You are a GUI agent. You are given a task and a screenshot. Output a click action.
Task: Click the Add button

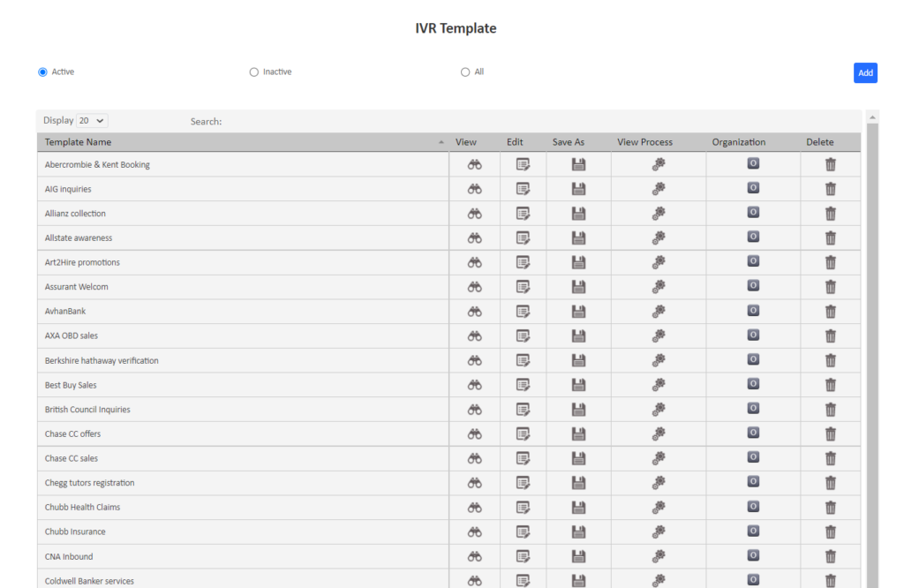[x=865, y=72]
